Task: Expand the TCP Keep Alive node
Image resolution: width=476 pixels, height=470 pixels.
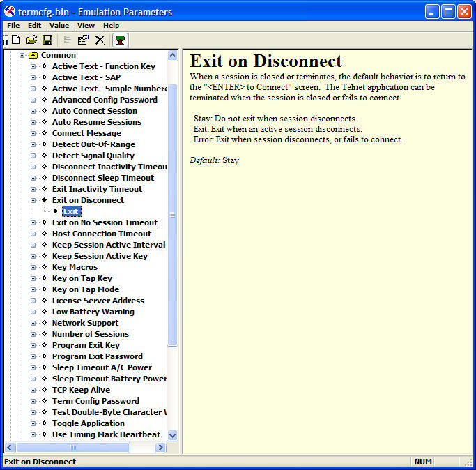Action: (33, 390)
